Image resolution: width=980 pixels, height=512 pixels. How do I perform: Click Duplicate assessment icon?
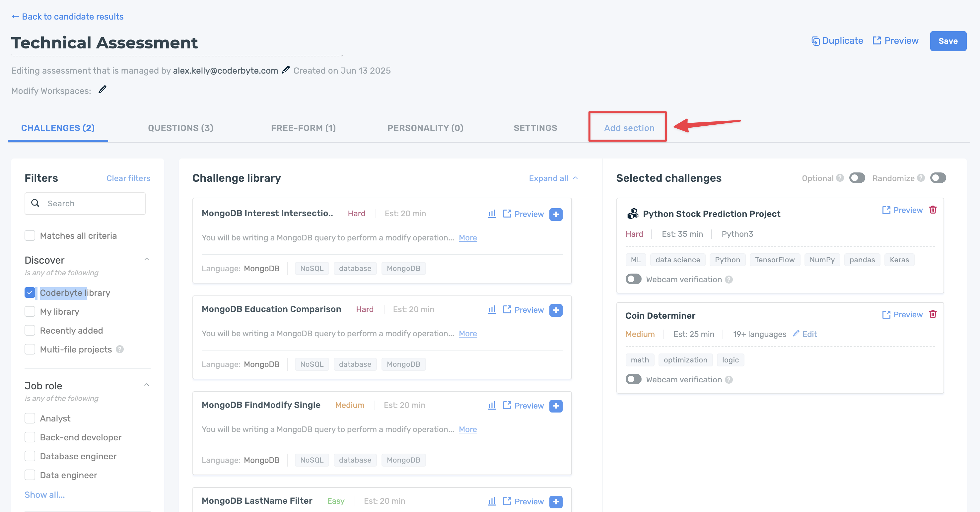815,41
